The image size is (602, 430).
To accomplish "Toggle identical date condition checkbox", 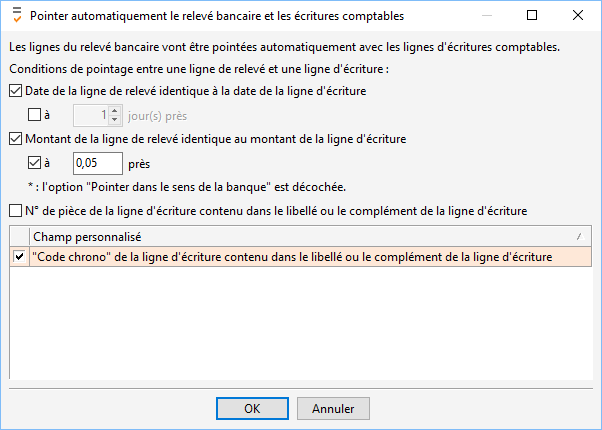I will (x=15, y=91).
